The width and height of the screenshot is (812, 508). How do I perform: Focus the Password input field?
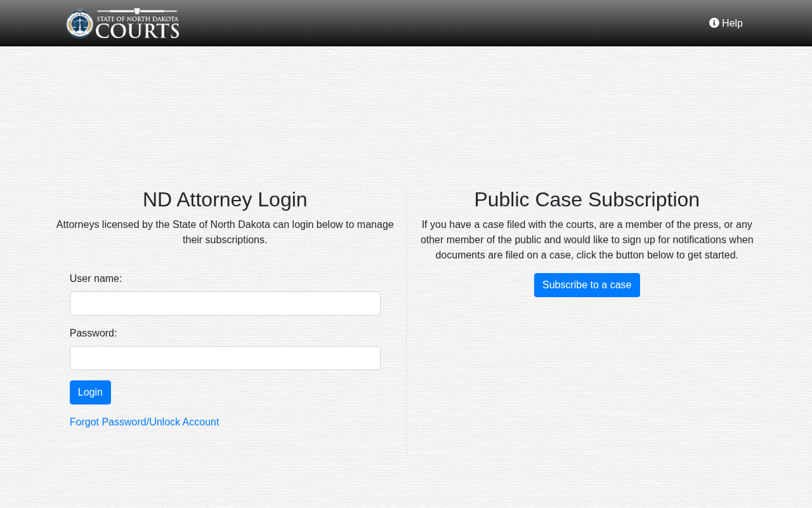coord(225,358)
